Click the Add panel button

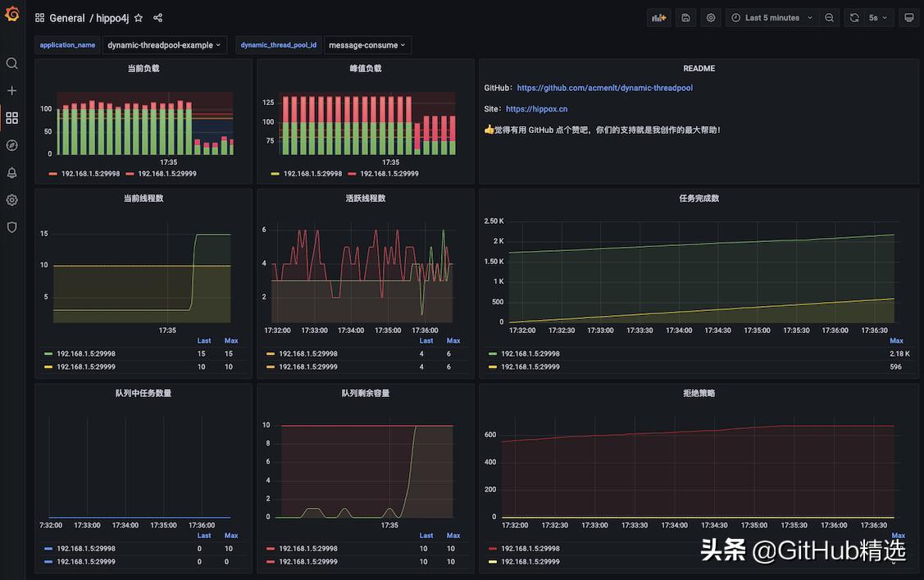coord(658,18)
